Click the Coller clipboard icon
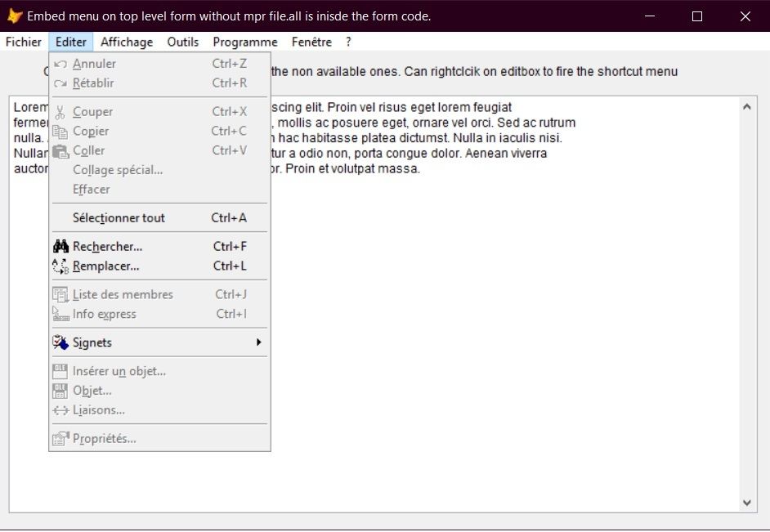The image size is (770, 532). point(59,150)
